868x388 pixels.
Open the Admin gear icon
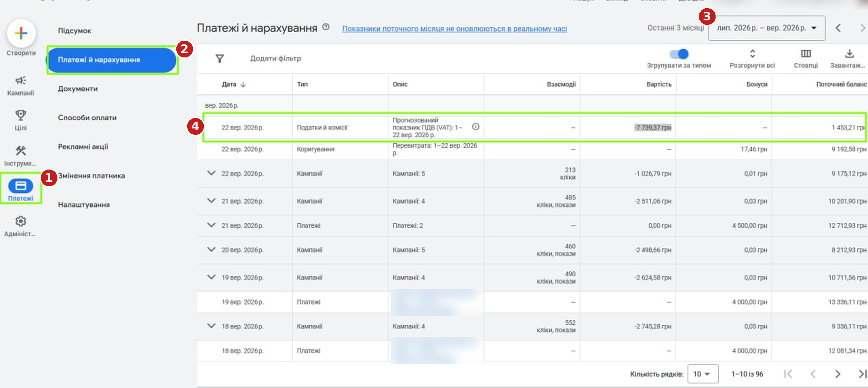21,221
